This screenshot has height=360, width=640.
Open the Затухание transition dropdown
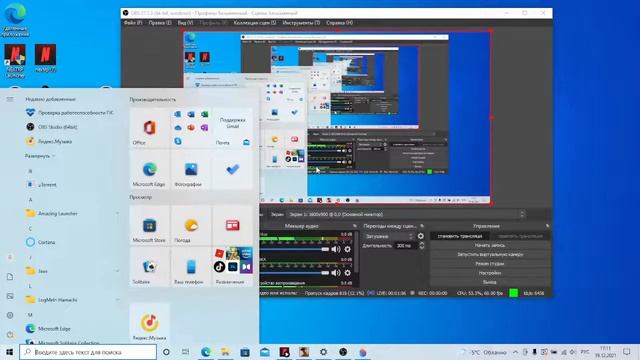point(389,236)
